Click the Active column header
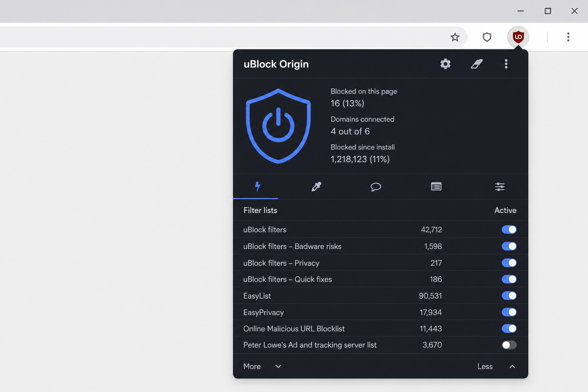The width and height of the screenshot is (588, 392). pyautogui.click(x=505, y=210)
